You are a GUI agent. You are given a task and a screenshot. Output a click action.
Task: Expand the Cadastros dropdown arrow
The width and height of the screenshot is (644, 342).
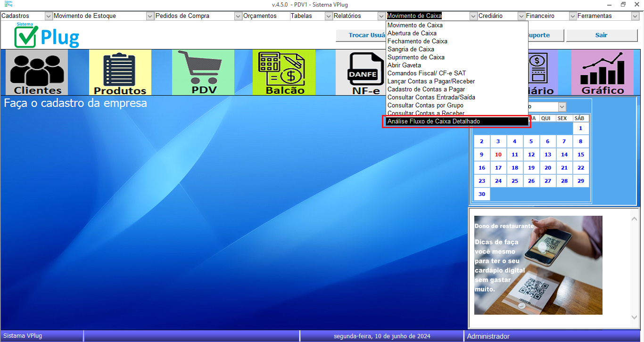tap(48, 16)
